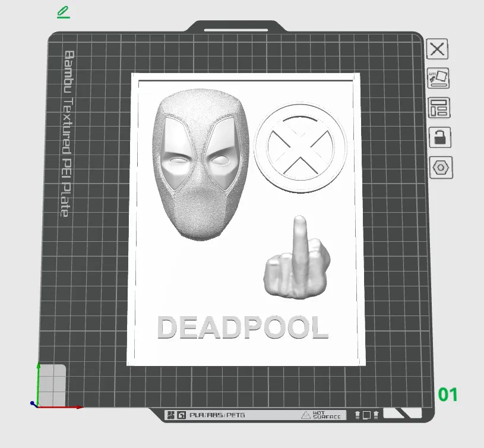Click the HOT SURFACE warning triangle

coord(306,415)
